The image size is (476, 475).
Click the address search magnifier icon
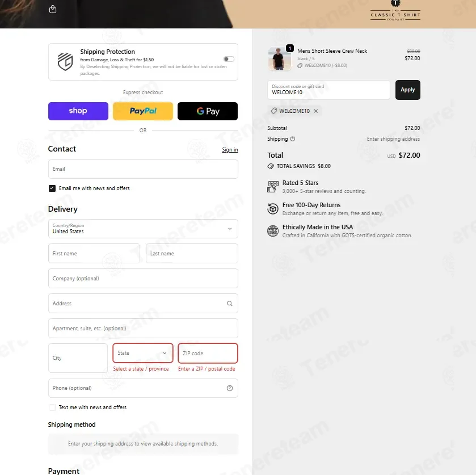(230, 304)
